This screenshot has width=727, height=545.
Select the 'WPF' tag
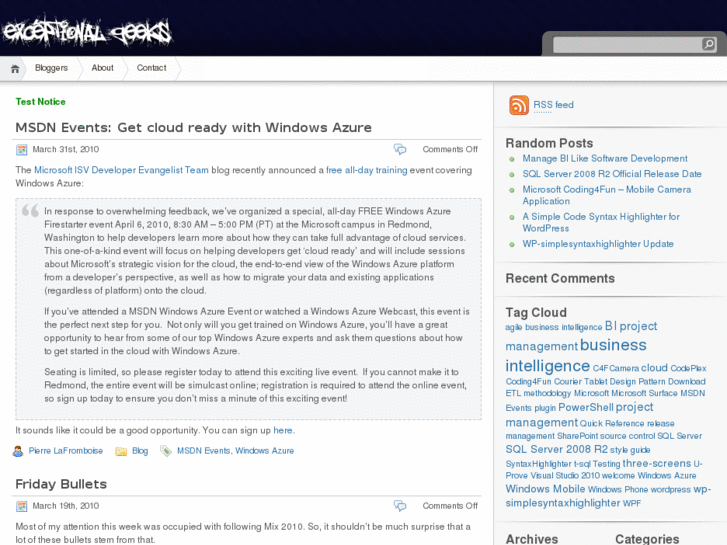[x=631, y=504]
